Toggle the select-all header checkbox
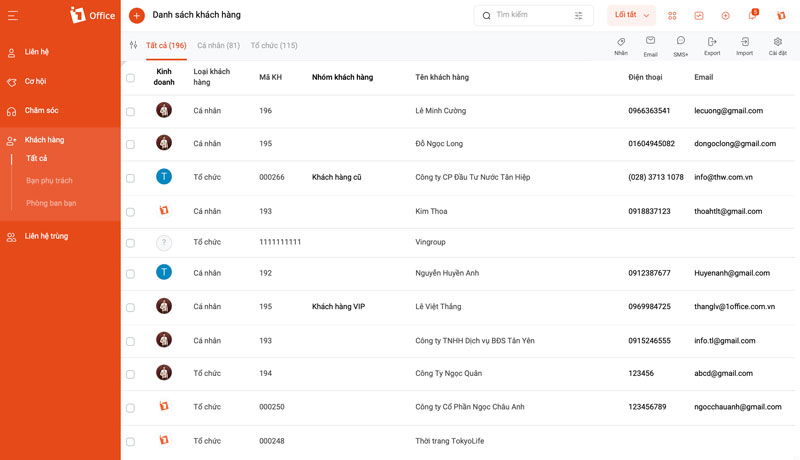 131,78
